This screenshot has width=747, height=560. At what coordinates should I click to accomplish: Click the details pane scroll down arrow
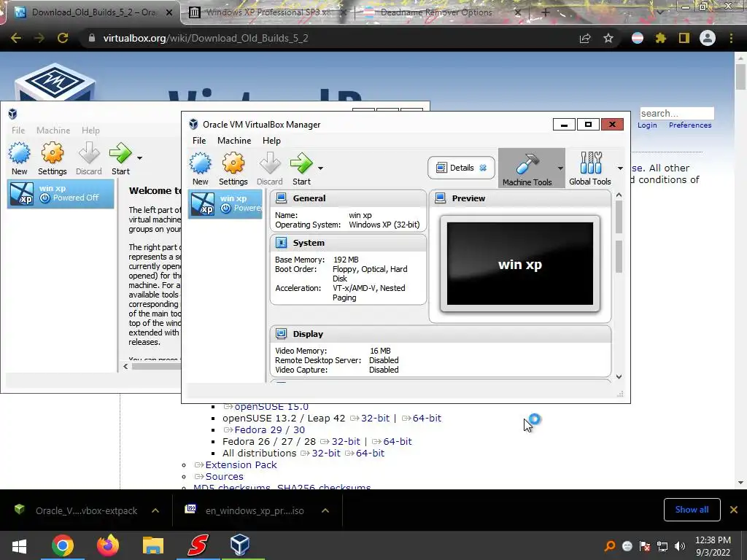619,377
